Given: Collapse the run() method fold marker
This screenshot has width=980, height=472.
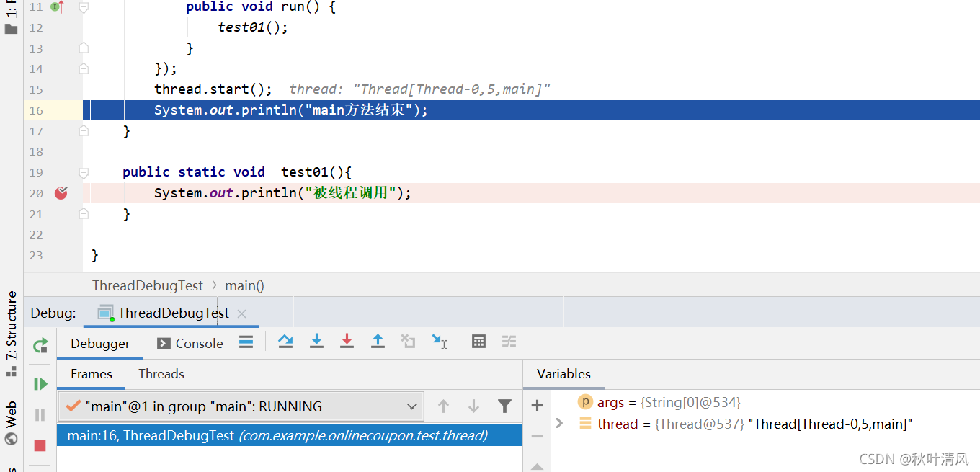Looking at the screenshot, I should pos(84,7).
